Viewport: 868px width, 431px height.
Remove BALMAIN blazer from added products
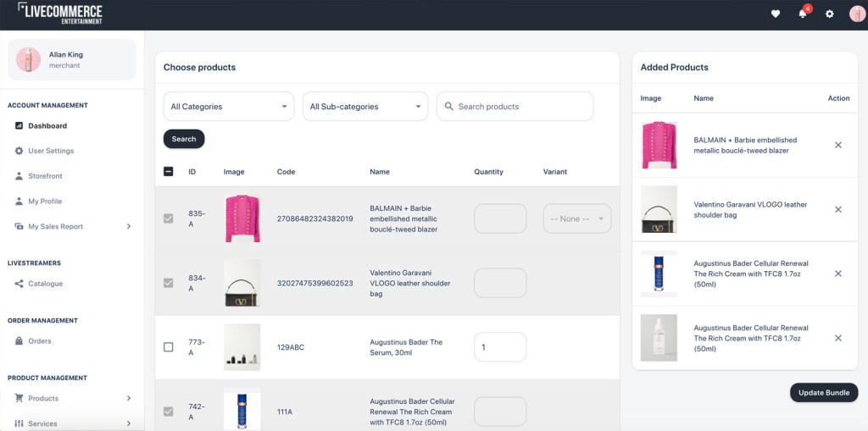pos(838,145)
